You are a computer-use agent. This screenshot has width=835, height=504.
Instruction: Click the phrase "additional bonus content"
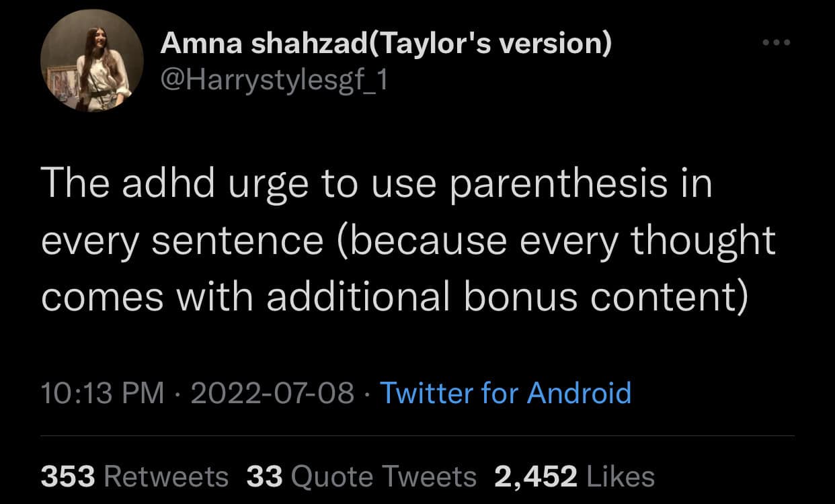506,297
